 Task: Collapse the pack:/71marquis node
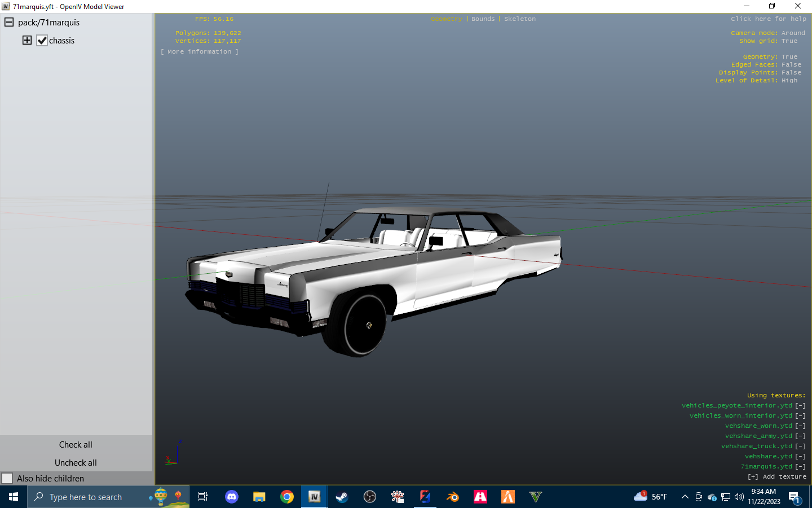click(8, 23)
